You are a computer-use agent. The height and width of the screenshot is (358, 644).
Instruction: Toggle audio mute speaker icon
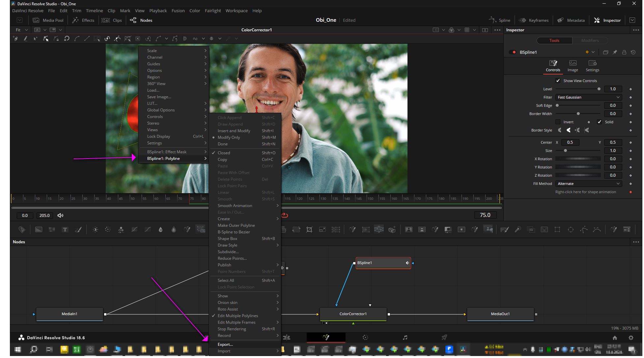coord(60,215)
